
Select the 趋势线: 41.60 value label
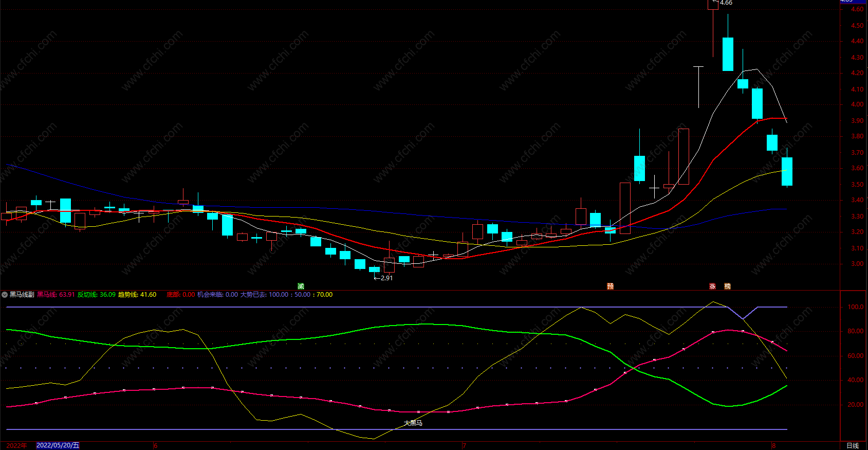pos(137,295)
